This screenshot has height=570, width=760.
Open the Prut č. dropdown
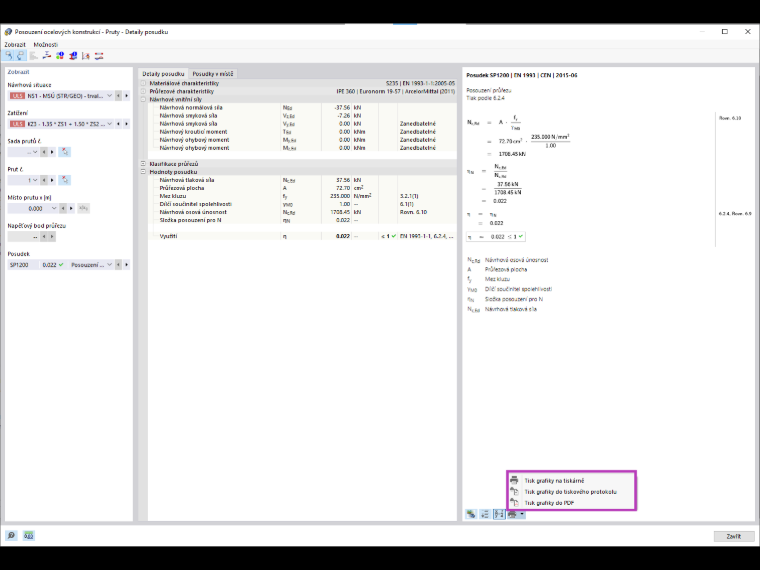(35, 180)
